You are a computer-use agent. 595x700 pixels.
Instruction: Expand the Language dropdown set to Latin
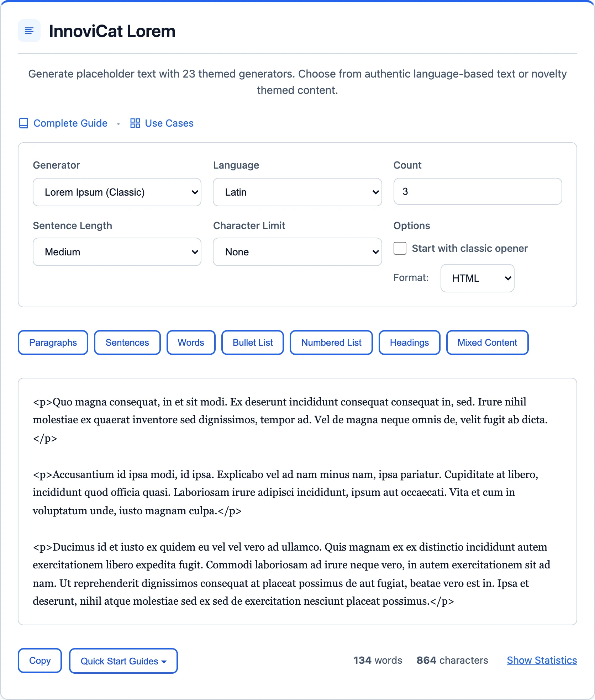point(297,192)
